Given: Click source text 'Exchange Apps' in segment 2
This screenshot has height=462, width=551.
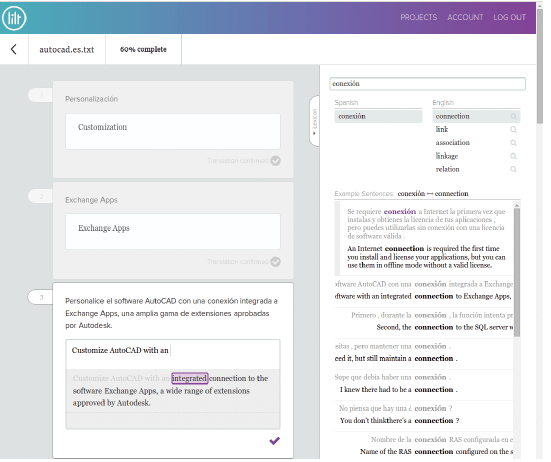Looking at the screenshot, I should coord(91,200).
